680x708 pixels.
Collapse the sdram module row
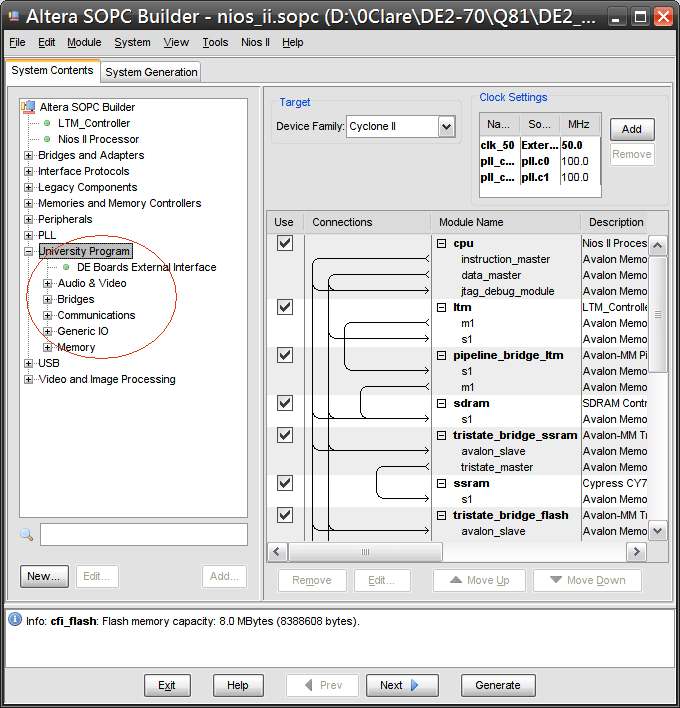pyautogui.click(x=442, y=404)
